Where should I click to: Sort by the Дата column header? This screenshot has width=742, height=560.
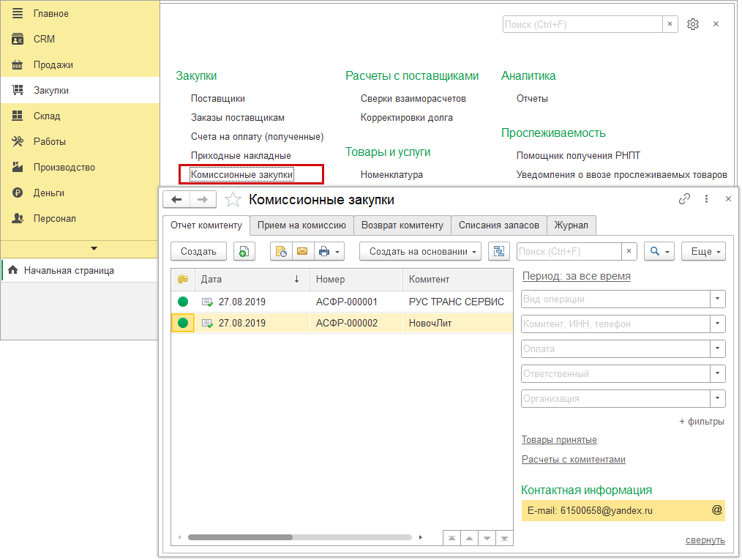[252, 280]
